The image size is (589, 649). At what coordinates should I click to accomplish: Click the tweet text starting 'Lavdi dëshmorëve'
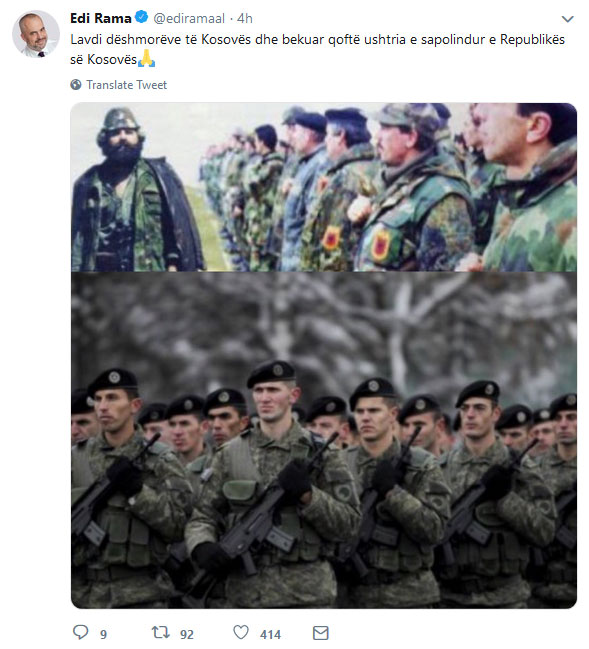[x=317, y=49]
